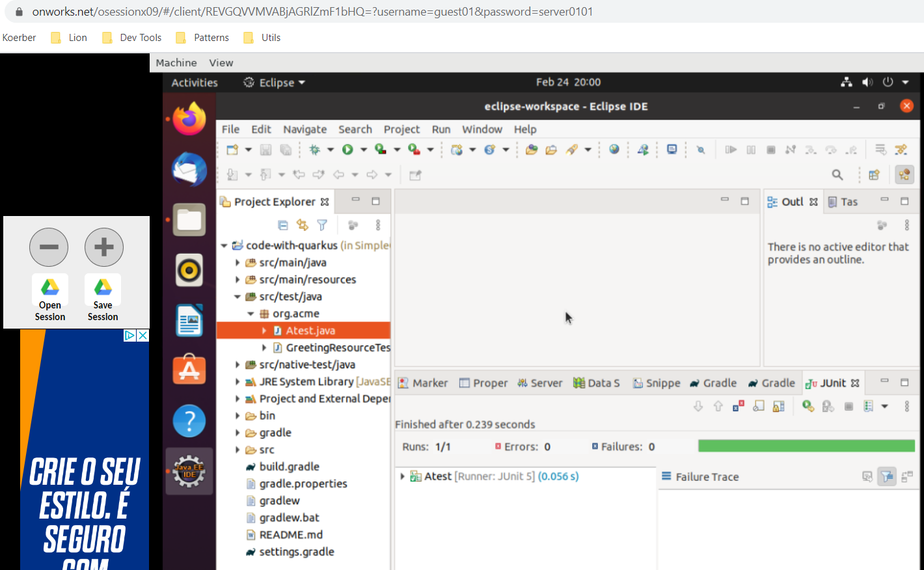
Task: Click the Machine menu in viewer bar
Action: (176, 62)
